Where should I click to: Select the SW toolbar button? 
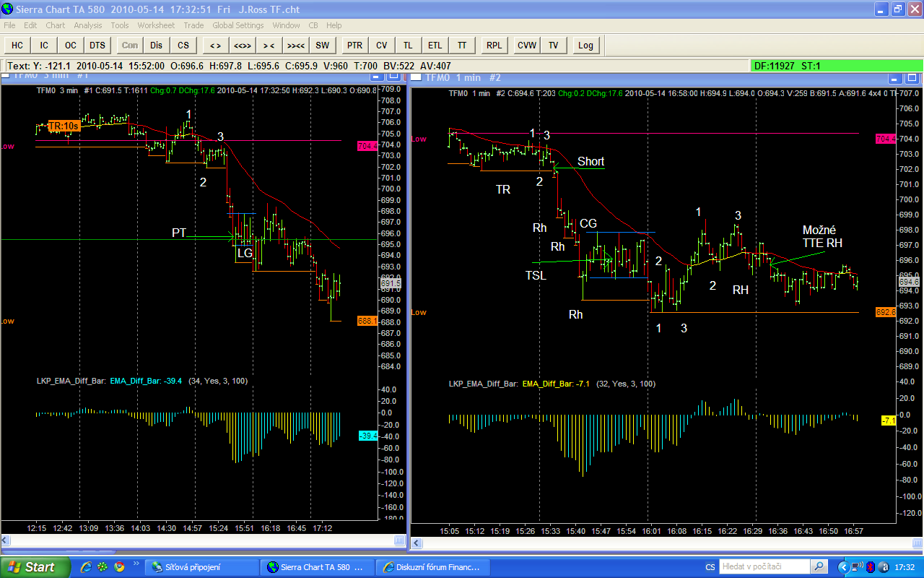(x=322, y=45)
